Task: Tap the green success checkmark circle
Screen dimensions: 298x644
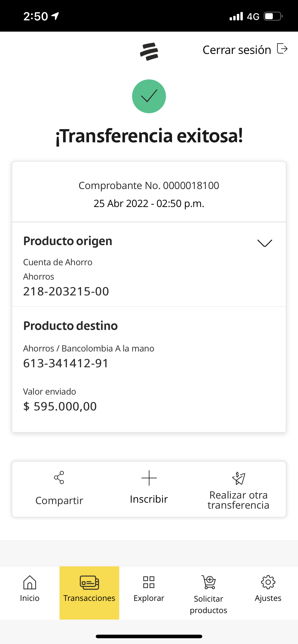Action: tap(149, 96)
